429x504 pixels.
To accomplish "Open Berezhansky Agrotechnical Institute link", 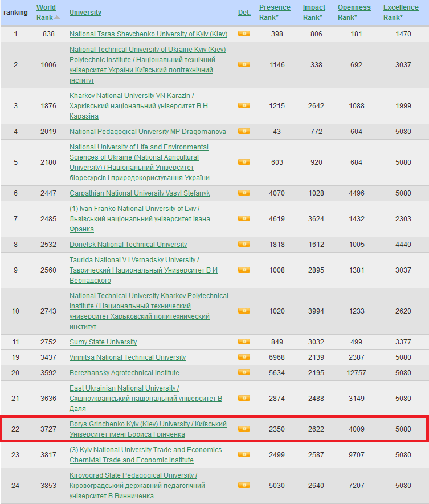I will tap(124, 373).
